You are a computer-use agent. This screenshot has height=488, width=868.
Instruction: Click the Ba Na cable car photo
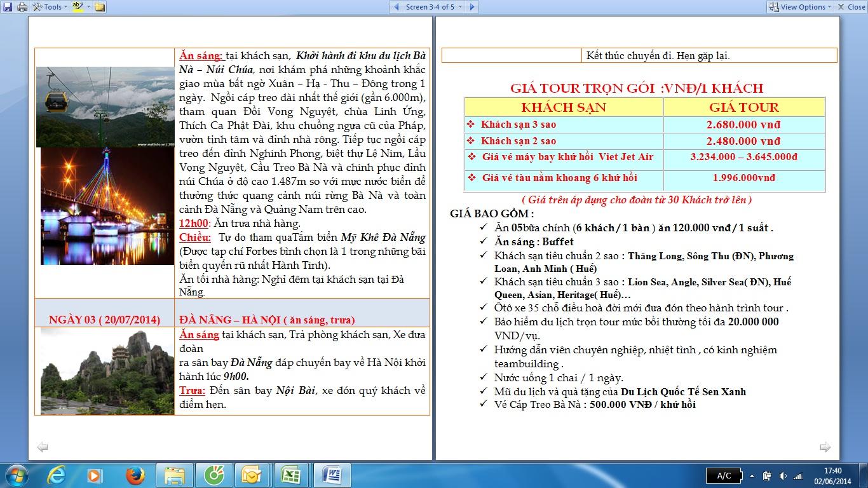[105, 107]
